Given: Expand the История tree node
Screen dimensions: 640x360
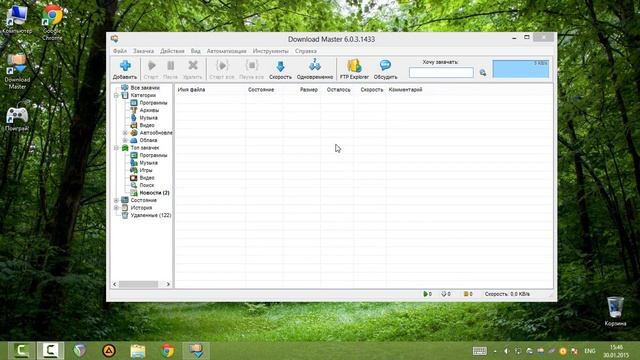Looking at the screenshot, I should click(x=116, y=208).
